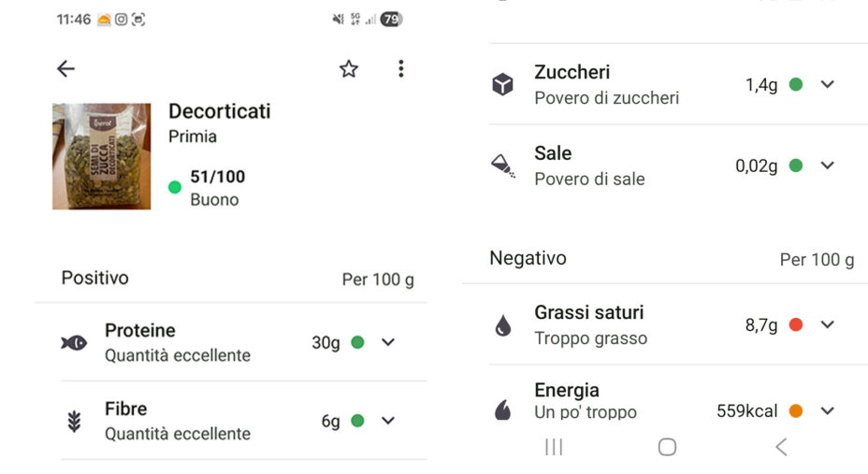Tap the red indicator dot for Grassi saturi
The height and width of the screenshot is (474, 868).
[796, 325]
